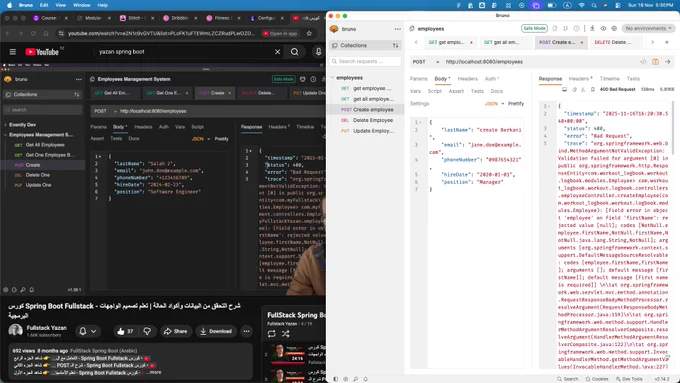Add a new request tab with plus icon

point(667,42)
